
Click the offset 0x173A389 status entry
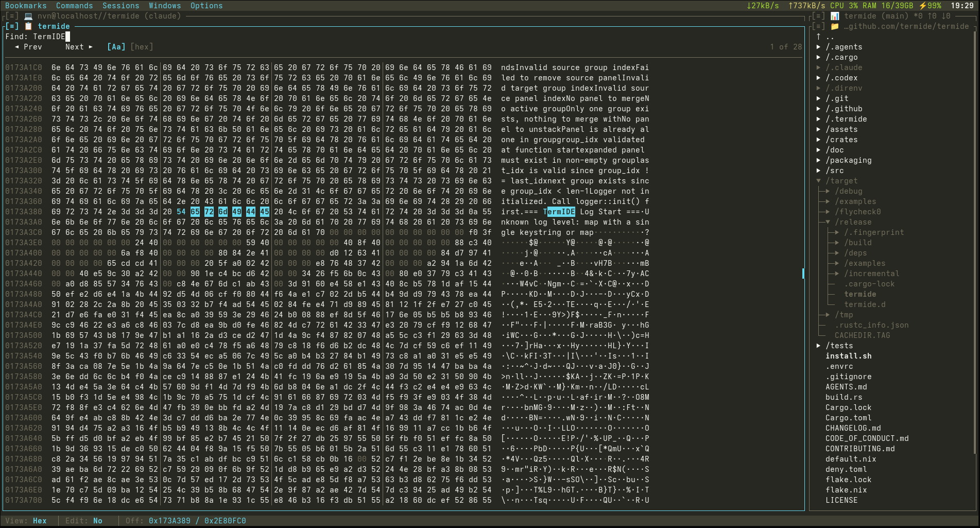point(169,521)
